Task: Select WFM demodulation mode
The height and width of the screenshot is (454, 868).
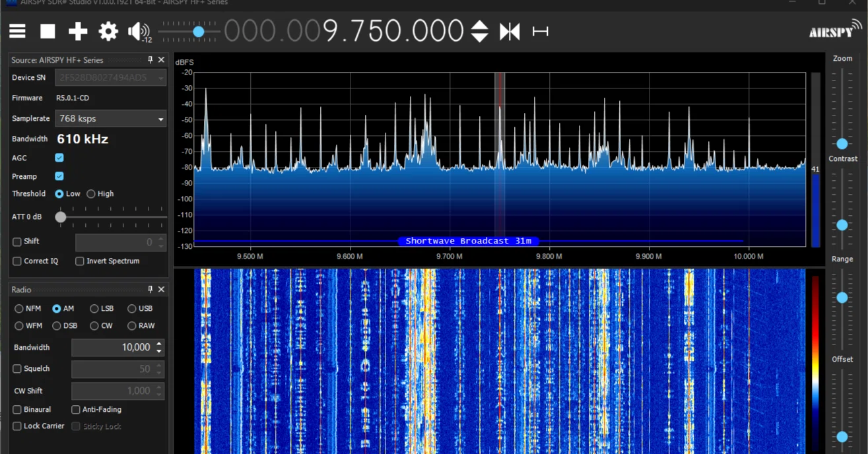Action: (18, 326)
